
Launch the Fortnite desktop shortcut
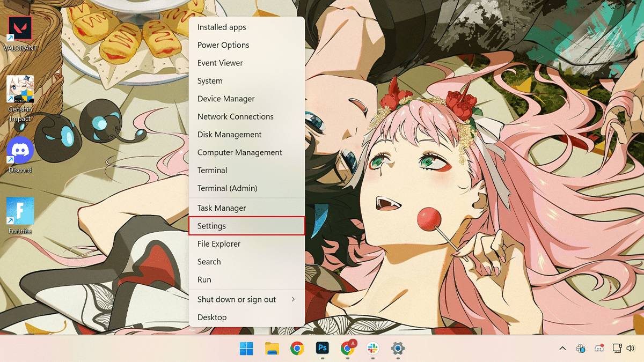[20, 212]
